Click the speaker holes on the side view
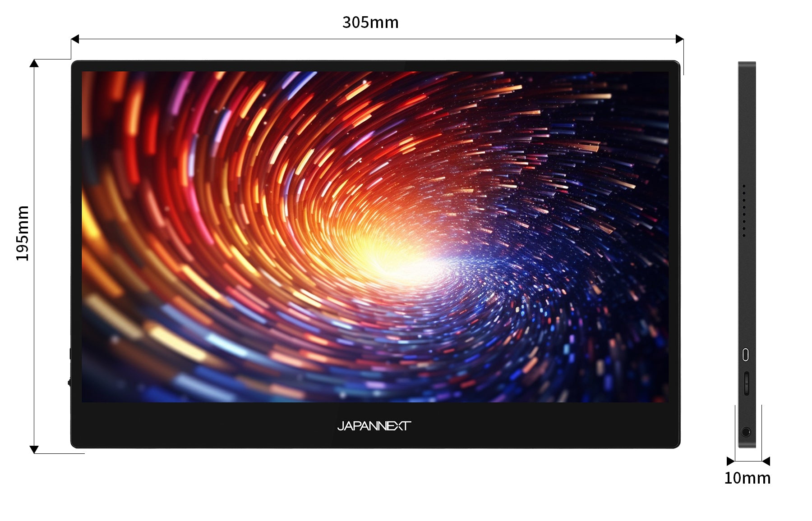Screen dimensions: 812x521 click(744, 210)
